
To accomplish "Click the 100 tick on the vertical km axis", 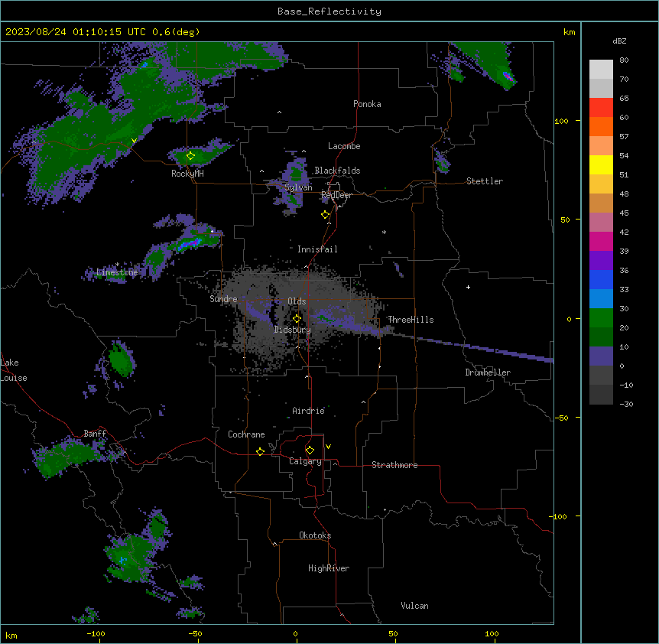I will point(561,121).
